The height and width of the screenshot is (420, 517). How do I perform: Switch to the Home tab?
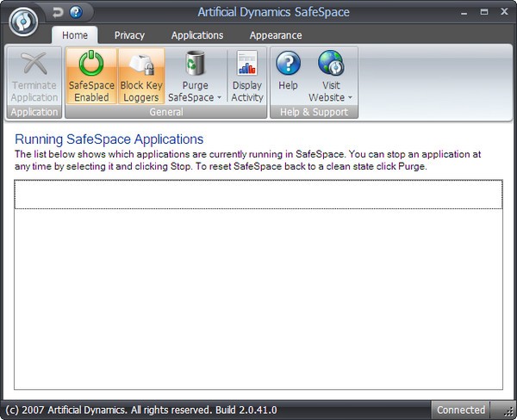click(x=75, y=35)
